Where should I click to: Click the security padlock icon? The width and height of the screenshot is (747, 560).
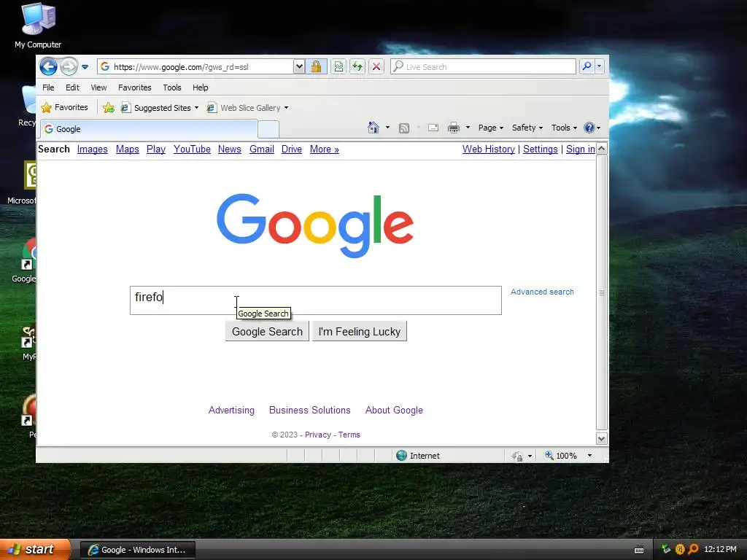316,66
